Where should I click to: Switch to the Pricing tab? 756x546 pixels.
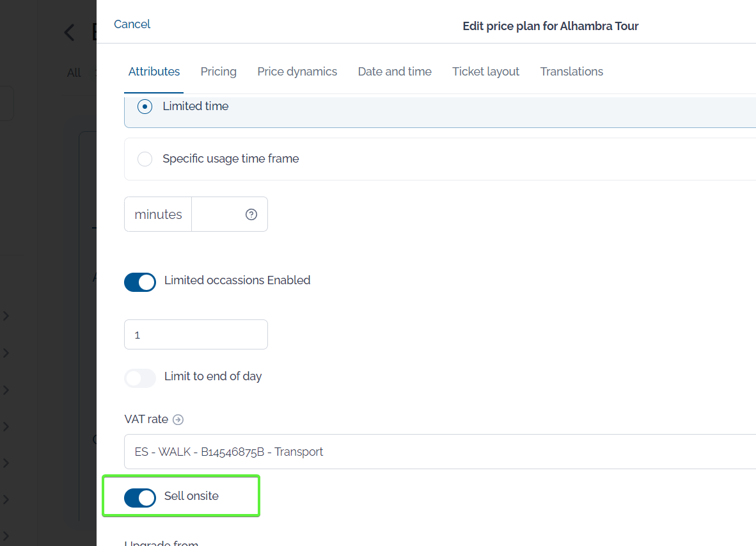coord(218,72)
